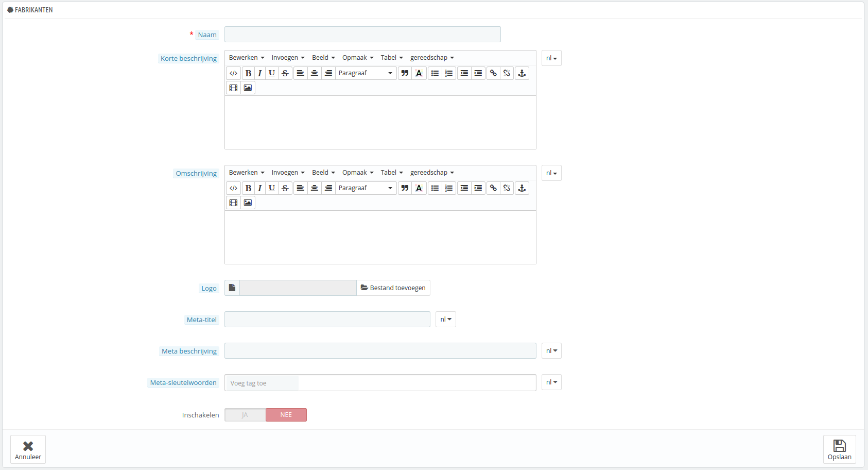
Task: Switch Inschakelen toggle to JA
Action: [245, 415]
